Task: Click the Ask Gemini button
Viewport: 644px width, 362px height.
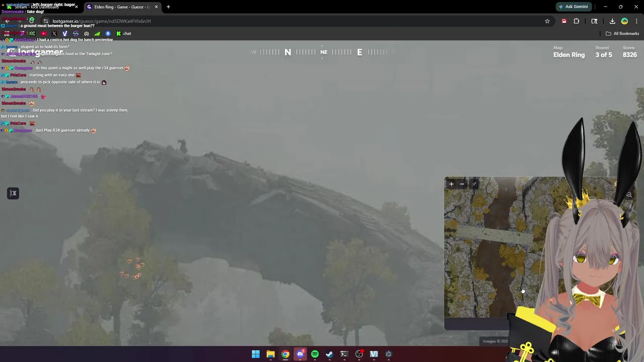Action: [573, 7]
